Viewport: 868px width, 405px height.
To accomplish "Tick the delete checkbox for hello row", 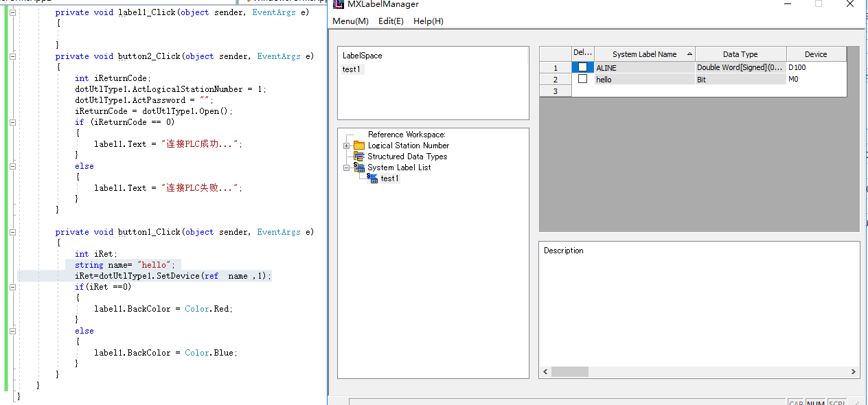I will (582, 79).
